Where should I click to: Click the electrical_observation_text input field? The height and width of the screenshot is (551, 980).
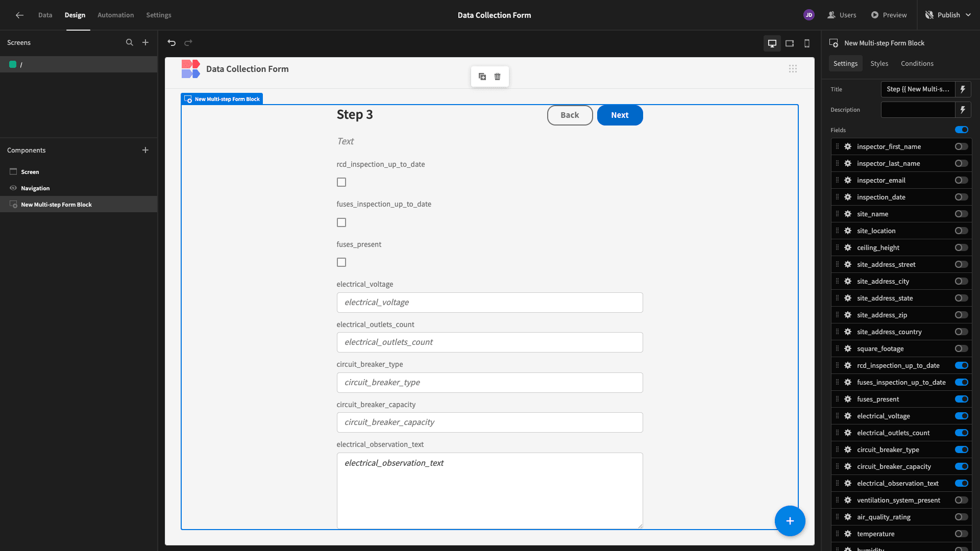pos(489,490)
